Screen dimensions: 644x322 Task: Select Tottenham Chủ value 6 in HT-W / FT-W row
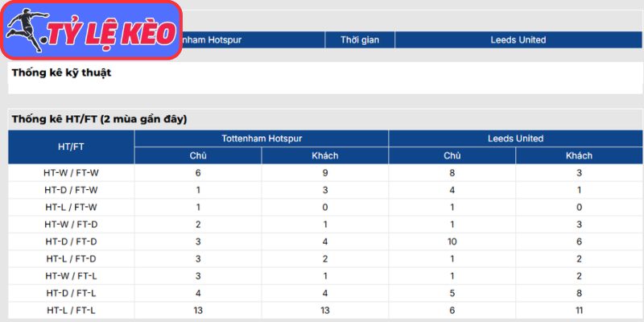click(198, 173)
